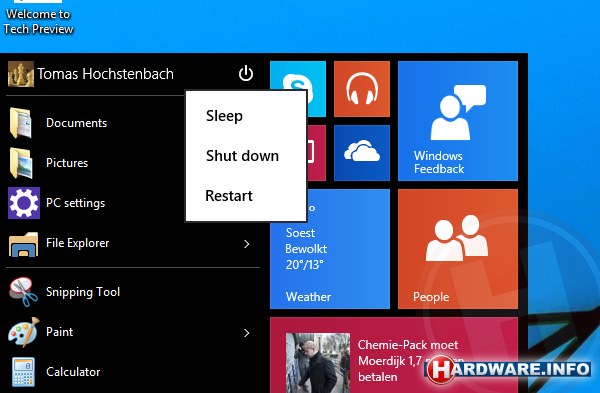Click the Pictures folder icon
The width and height of the screenshot is (600, 393).
tap(21, 163)
